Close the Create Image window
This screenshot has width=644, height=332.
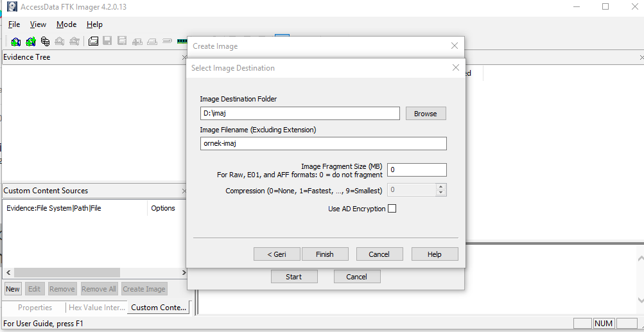[x=454, y=46]
